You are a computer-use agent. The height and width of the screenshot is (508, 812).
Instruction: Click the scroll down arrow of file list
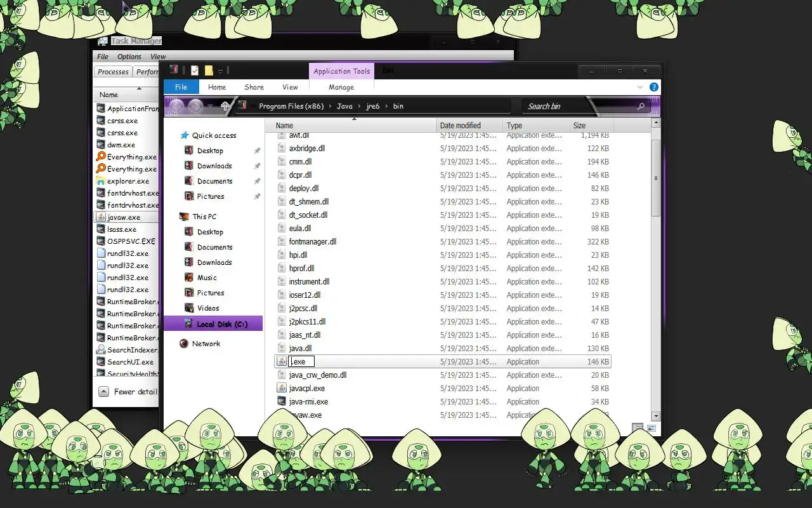coord(656,416)
